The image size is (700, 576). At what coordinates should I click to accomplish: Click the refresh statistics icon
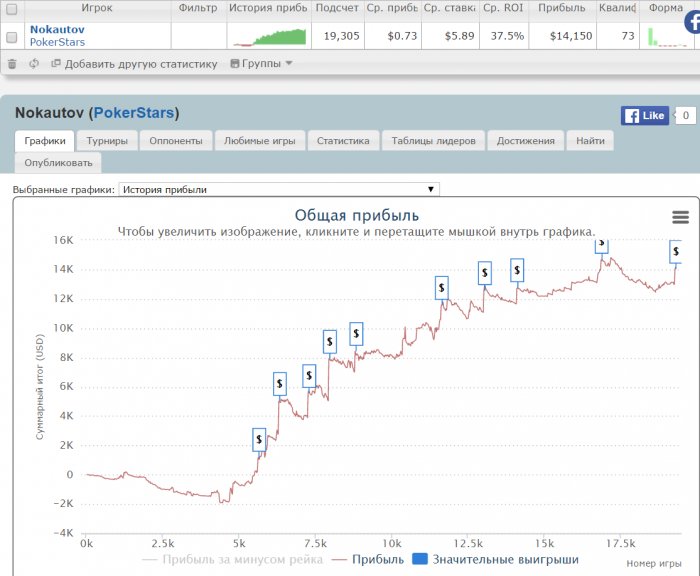point(34,64)
